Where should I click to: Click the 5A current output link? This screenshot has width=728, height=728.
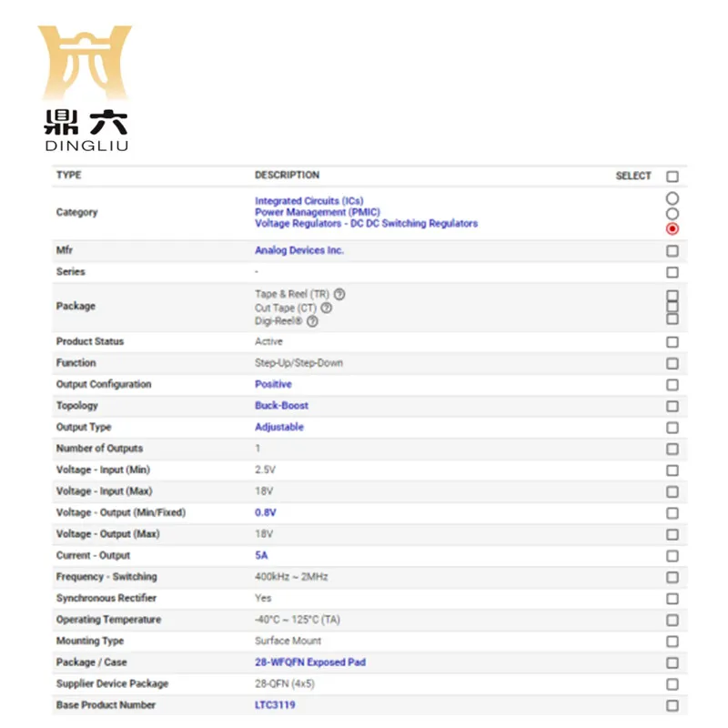(x=261, y=555)
